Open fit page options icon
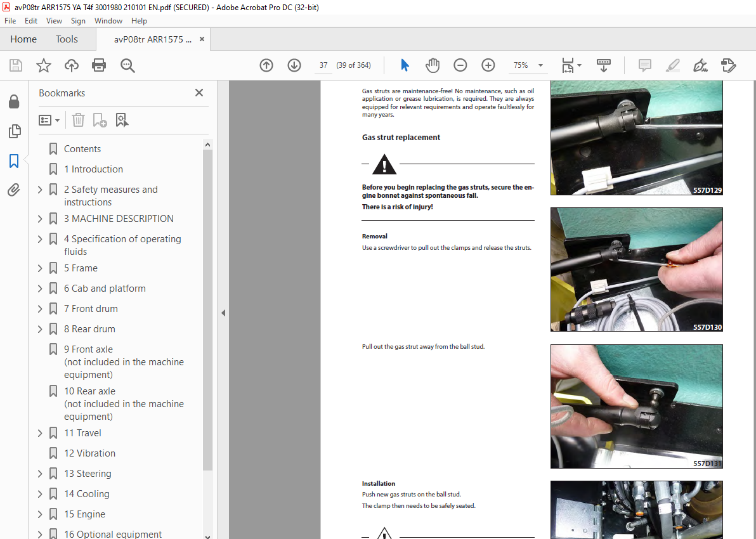 (568, 65)
